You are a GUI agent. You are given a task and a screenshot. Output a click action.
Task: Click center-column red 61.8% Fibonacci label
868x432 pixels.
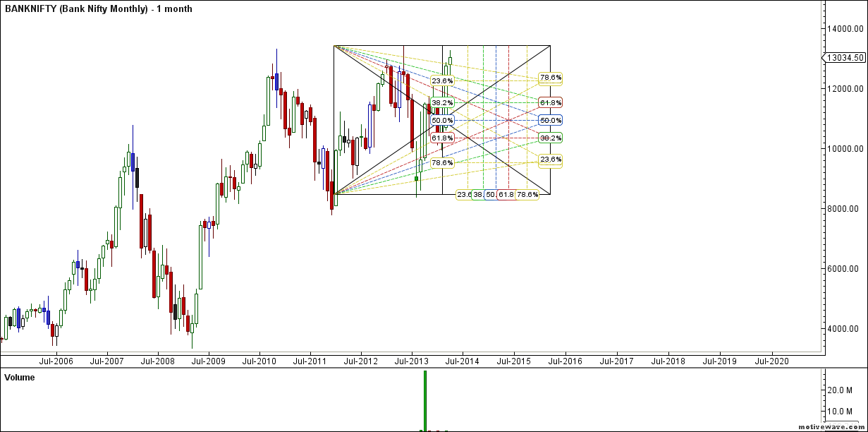pyautogui.click(x=443, y=138)
